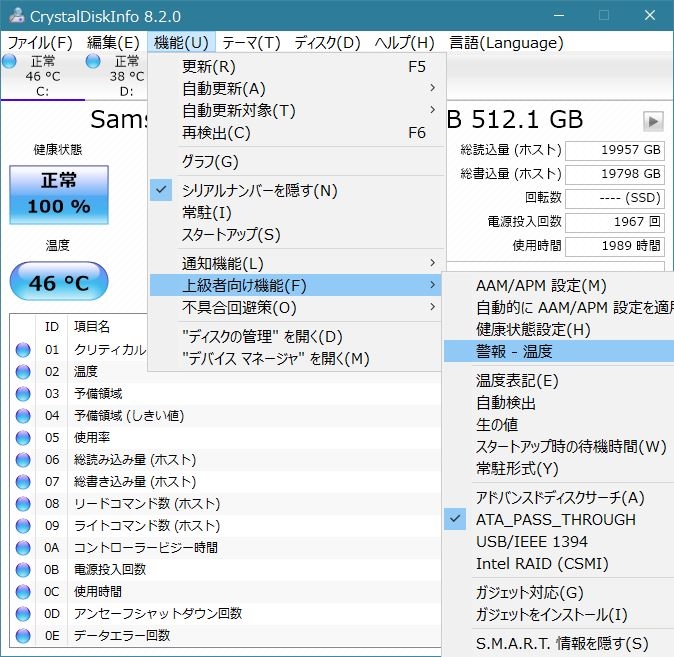Viewport: 674px width, 657px height.
Task: Open the テーマ(T) menu
Action: click(x=251, y=42)
